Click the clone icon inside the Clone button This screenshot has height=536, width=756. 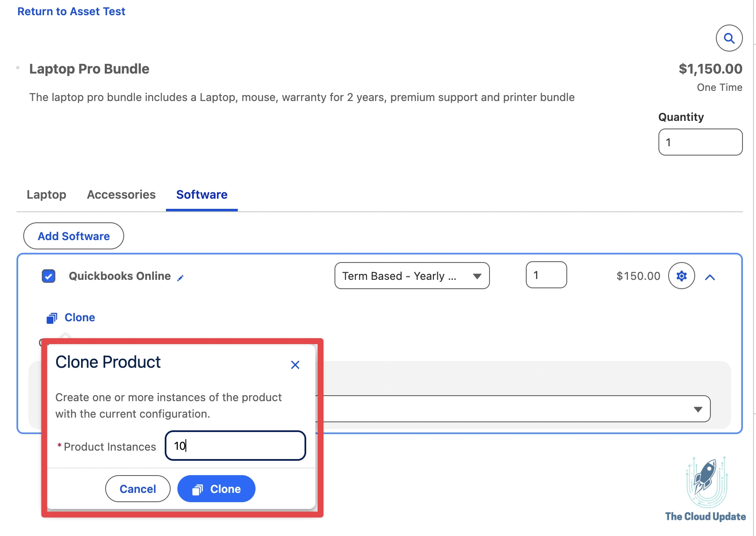click(x=198, y=489)
